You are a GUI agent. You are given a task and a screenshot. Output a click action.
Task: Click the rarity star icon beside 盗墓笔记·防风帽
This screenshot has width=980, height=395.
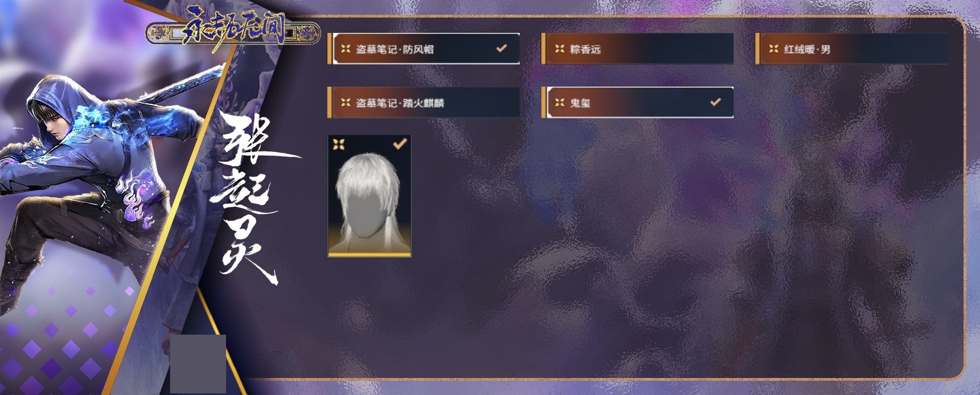coord(345,49)
